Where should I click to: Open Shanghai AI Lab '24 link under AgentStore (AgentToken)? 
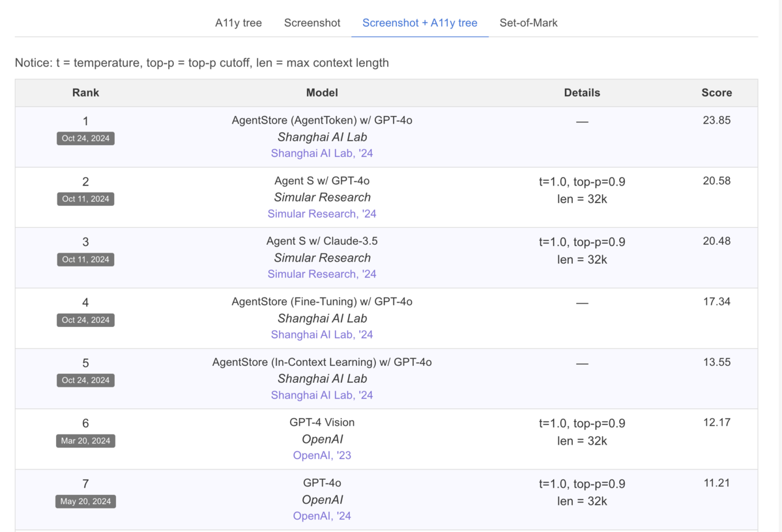pyautogui.click(x=322, y=154)
